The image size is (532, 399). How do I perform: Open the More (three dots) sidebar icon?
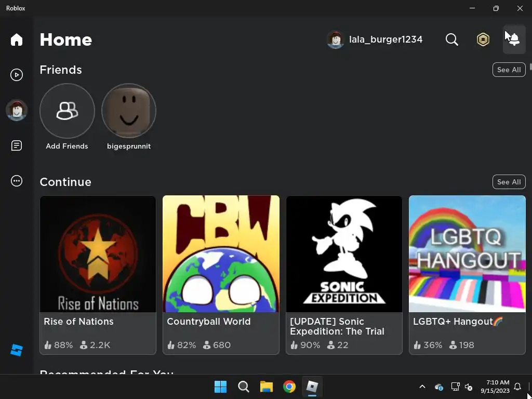point(16,181)
